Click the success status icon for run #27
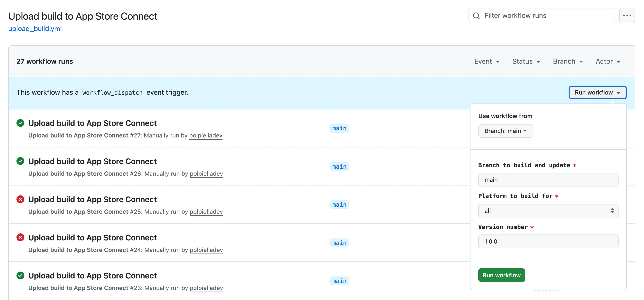The width and height of the screenshot is (644, 300). 20,123
